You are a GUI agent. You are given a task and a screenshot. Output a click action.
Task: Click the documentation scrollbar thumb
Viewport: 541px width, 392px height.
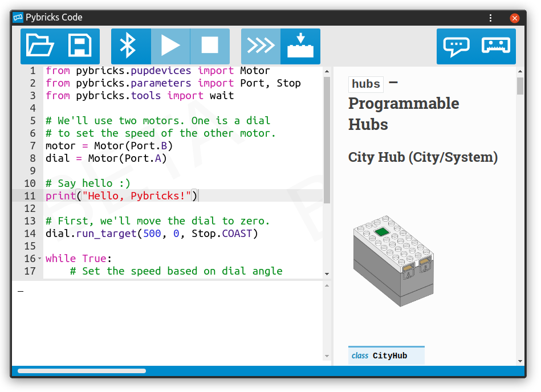(520, 86)
